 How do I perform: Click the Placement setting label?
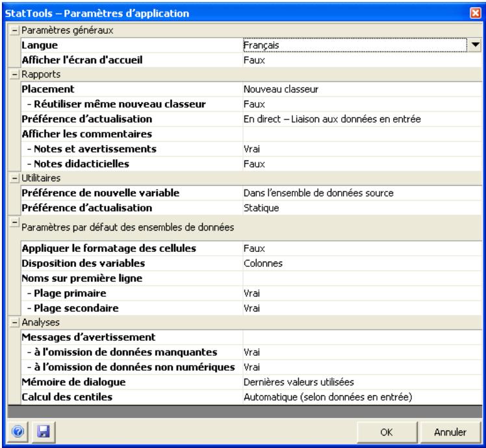tap(48, 89)
